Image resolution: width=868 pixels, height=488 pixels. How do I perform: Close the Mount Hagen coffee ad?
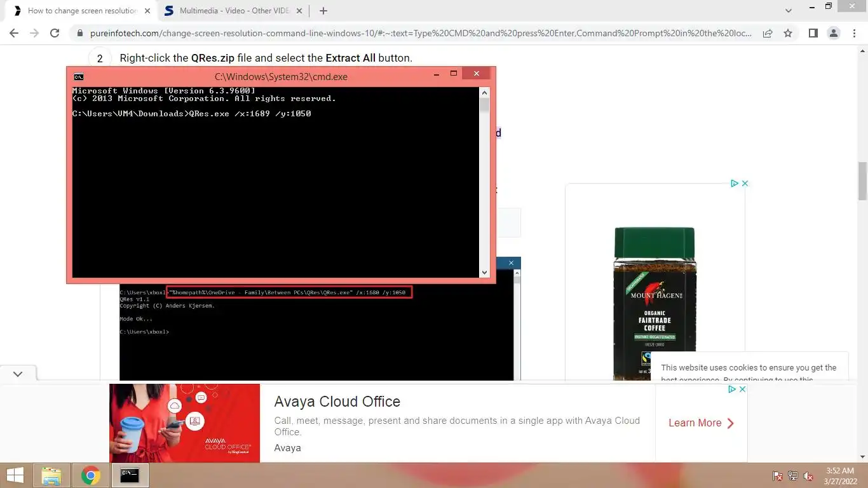coord(745,183)
